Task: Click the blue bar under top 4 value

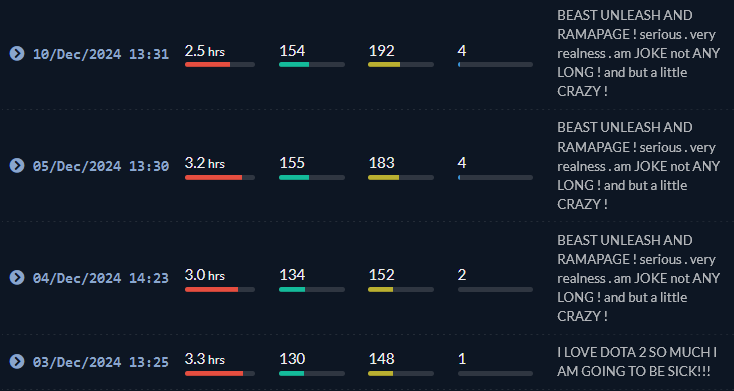Action: point(495,65)
